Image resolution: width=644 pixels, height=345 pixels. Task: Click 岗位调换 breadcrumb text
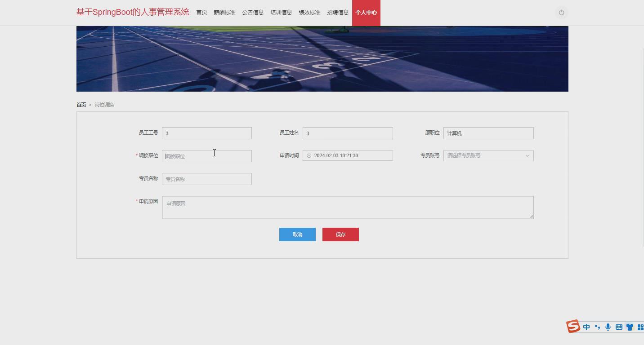pyautogui.click(x=104, y=105)
